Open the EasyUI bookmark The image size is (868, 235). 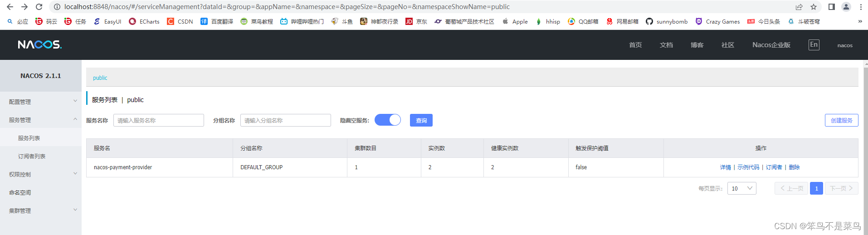[107, 21]
